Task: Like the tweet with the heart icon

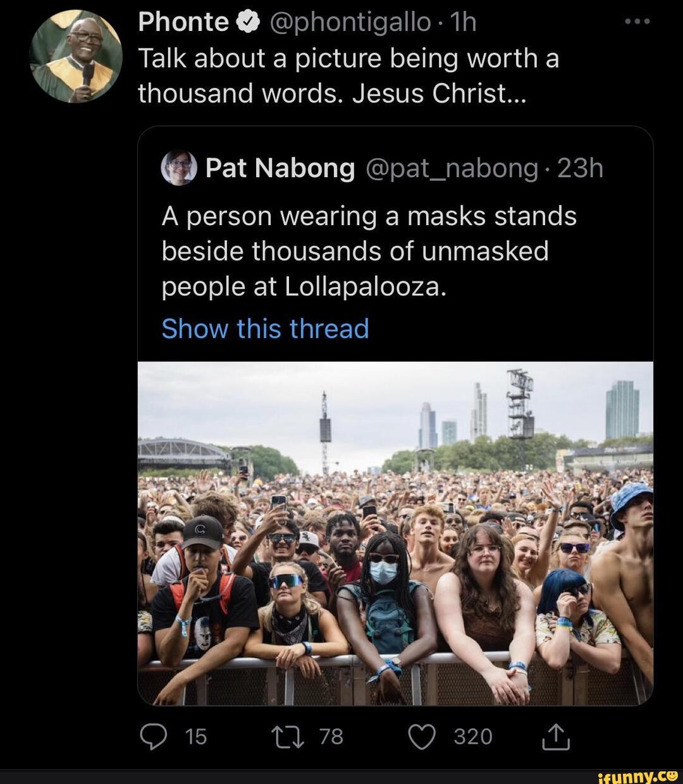Action: pyautogui.click(x=423, y=737)
